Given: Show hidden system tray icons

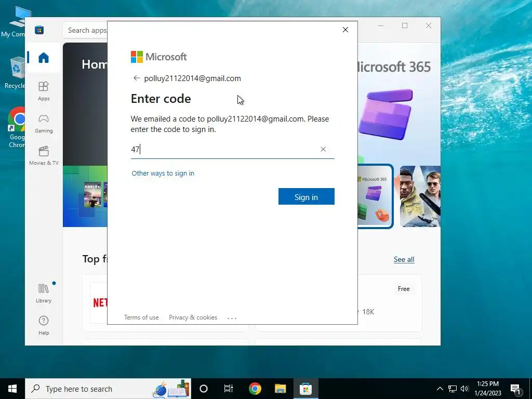Looking at the screenshot, I should coord(440,389).
